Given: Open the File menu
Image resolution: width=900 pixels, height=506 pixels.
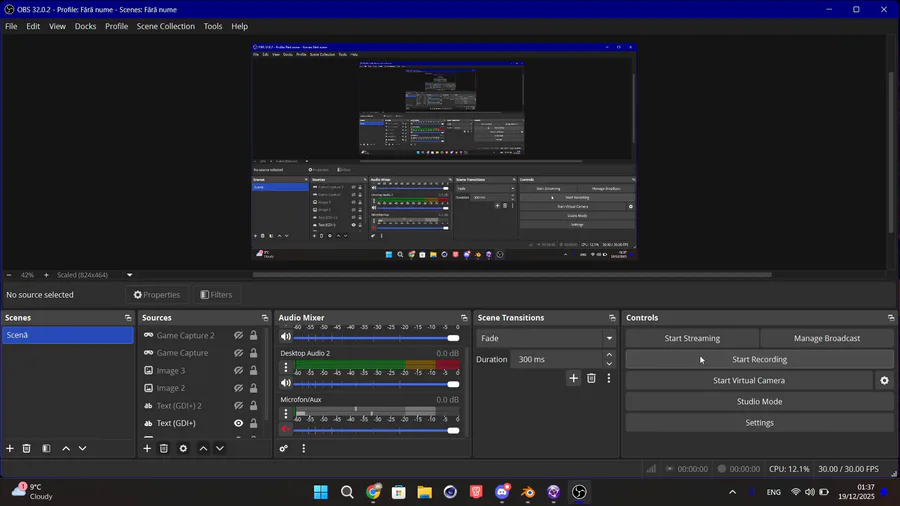Looking at the screenshot, I should click(11, 26).
